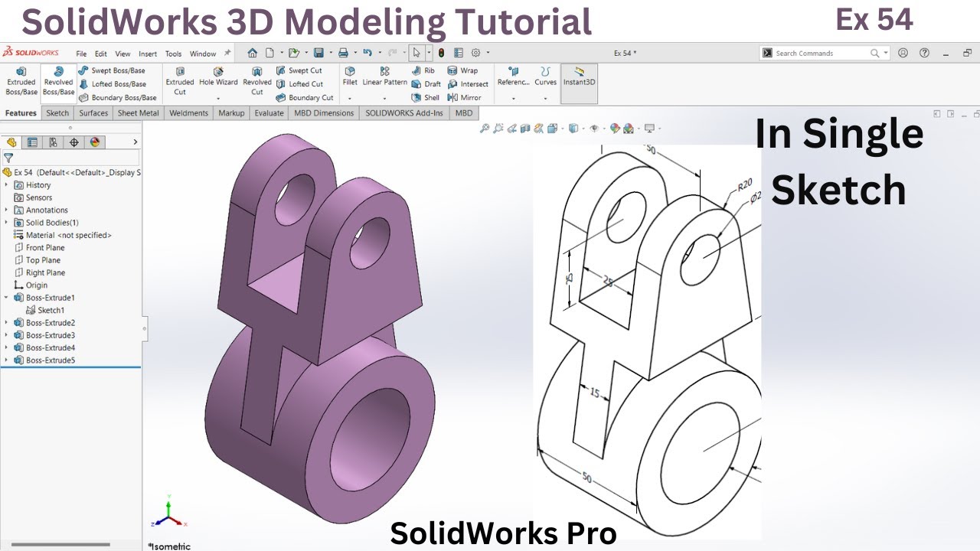Expand Solid Bodies(1) node
Viewport: 980px width, 551px height.
pos(7,223)
